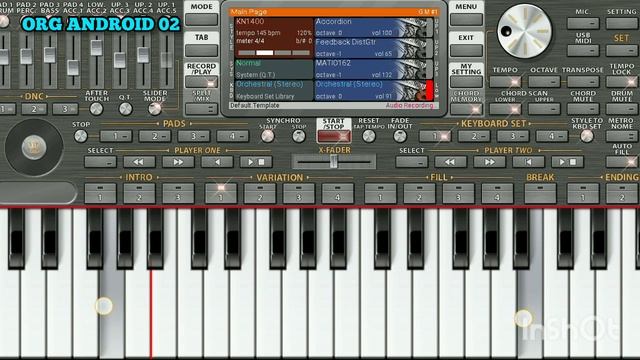
Task: Click the large data dial knob
Action: click(524, 31)
